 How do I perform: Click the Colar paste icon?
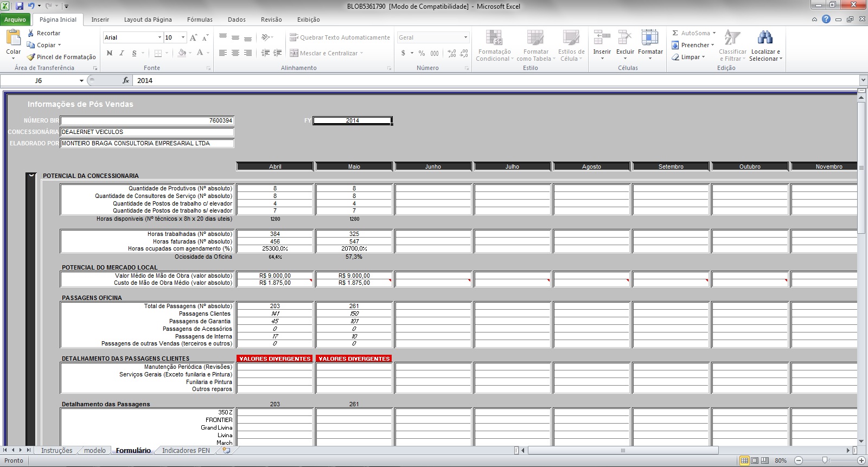point(13,37)
